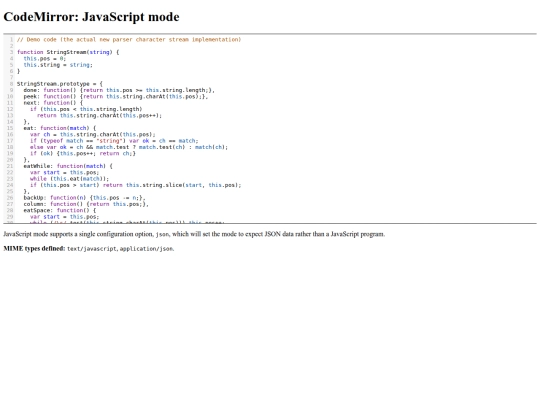
Task: Click the 'this.string = string;' code line
Action: 58,65
